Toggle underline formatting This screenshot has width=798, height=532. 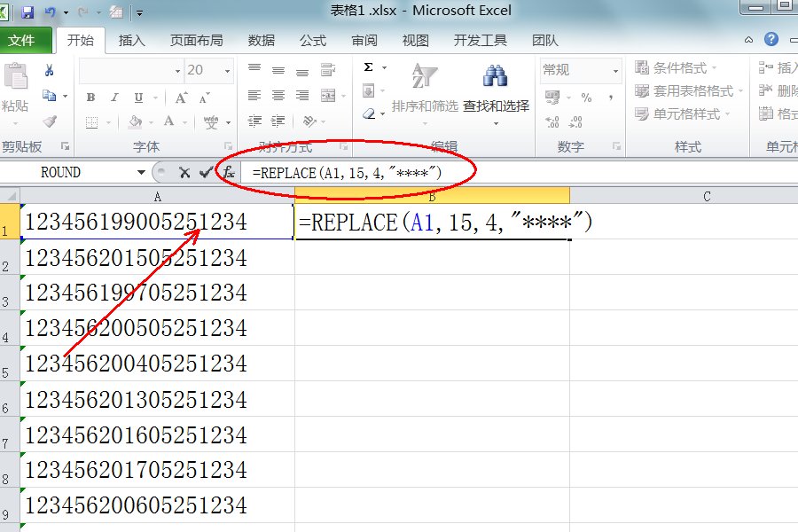(x=139, y=98)
